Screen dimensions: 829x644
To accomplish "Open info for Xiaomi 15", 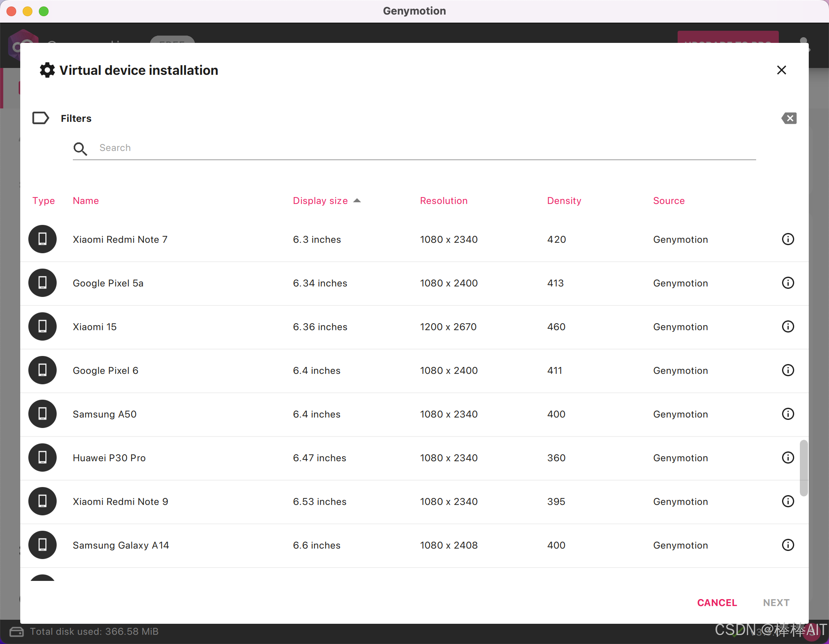I will coord(788,326).
